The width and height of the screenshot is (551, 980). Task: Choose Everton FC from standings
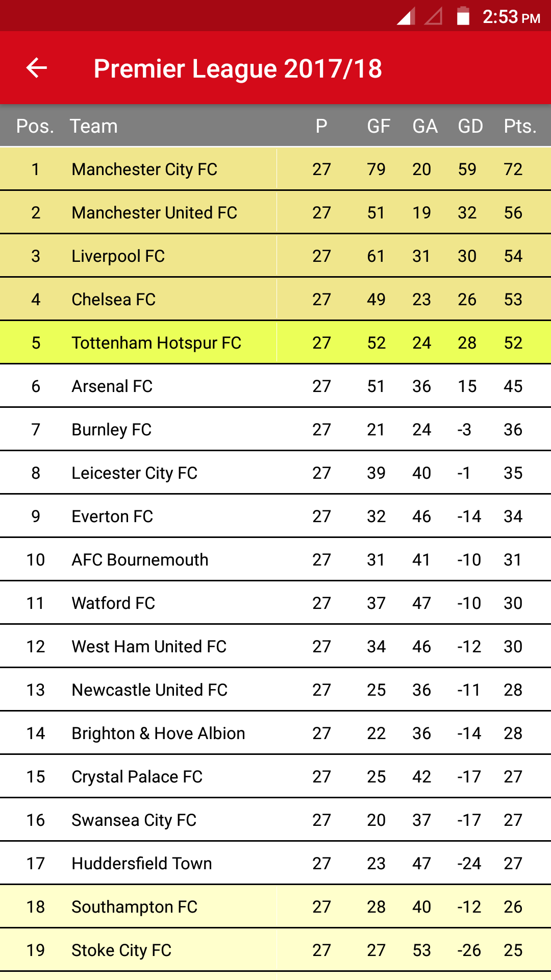coord(112,516)
